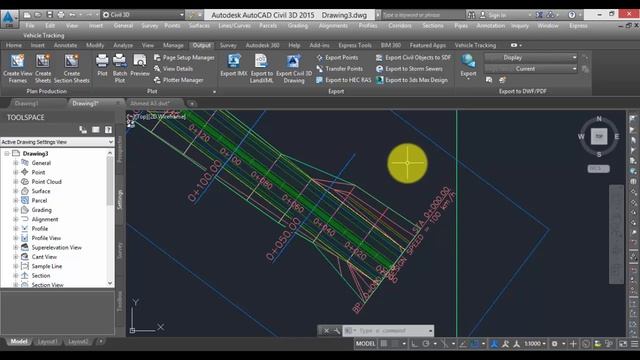640x360 pixels.
Task: Switch to the Layout1 tab
Action: (x=47, y=341)
